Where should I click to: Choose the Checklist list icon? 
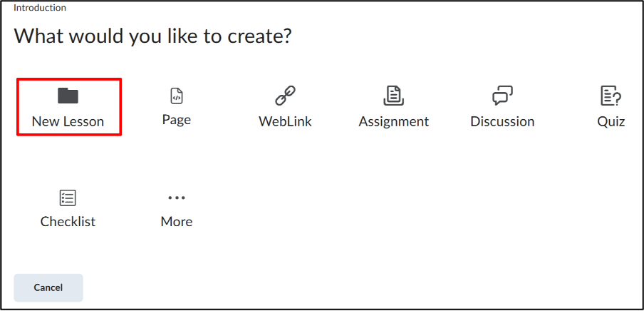click(x=68, y=198)
